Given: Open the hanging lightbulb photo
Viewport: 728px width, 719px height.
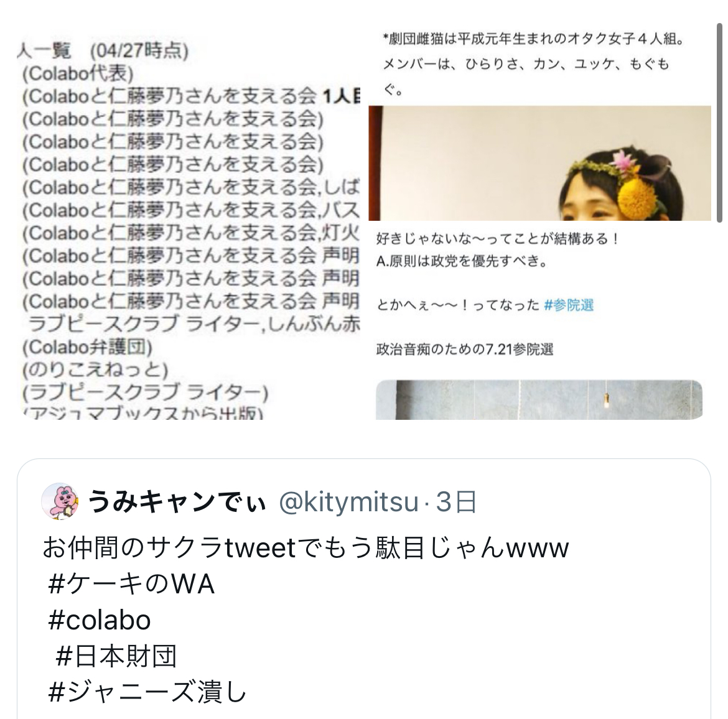Looking at the screenshot, I should 539,400.
